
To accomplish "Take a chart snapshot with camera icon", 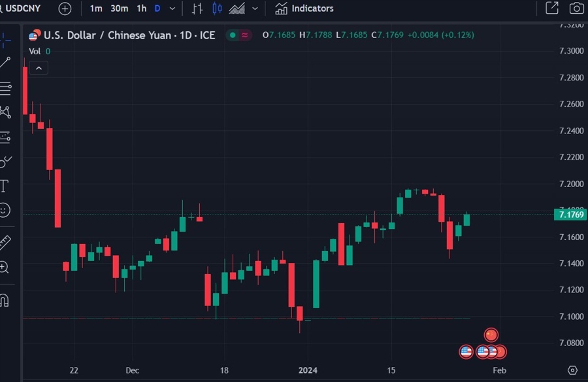I will [576, 8].
